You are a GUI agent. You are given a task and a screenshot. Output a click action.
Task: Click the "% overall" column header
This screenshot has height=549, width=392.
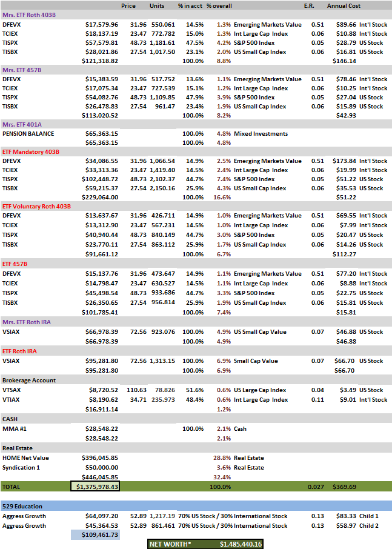219,5
